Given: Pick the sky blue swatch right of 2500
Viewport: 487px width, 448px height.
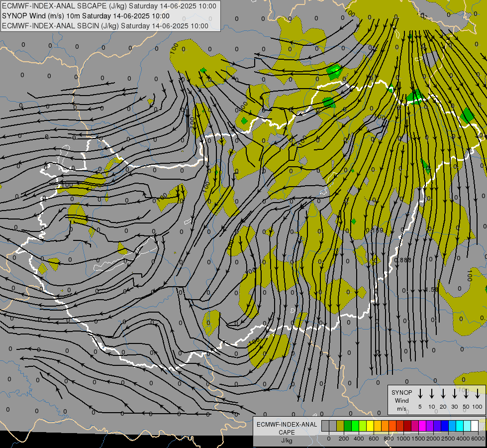Looking at the screenshot, I should click(x=452, y=426).
